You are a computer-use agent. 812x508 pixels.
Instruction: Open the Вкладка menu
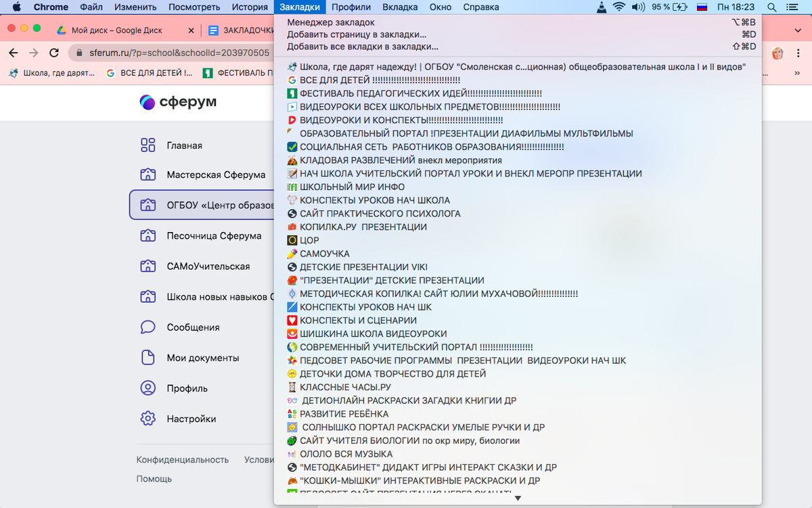[400, 7]
